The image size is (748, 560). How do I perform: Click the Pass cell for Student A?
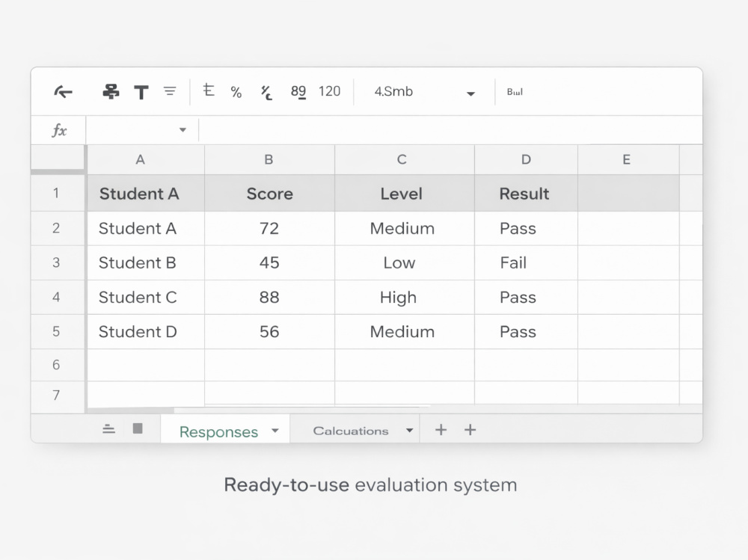click(526, 229)
